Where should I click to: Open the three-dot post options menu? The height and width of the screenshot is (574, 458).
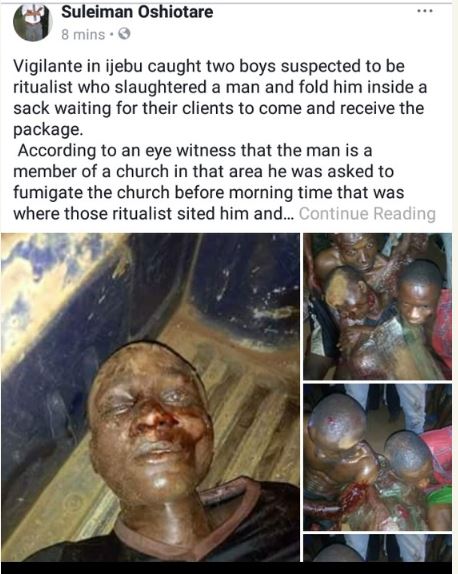(425, 11)
